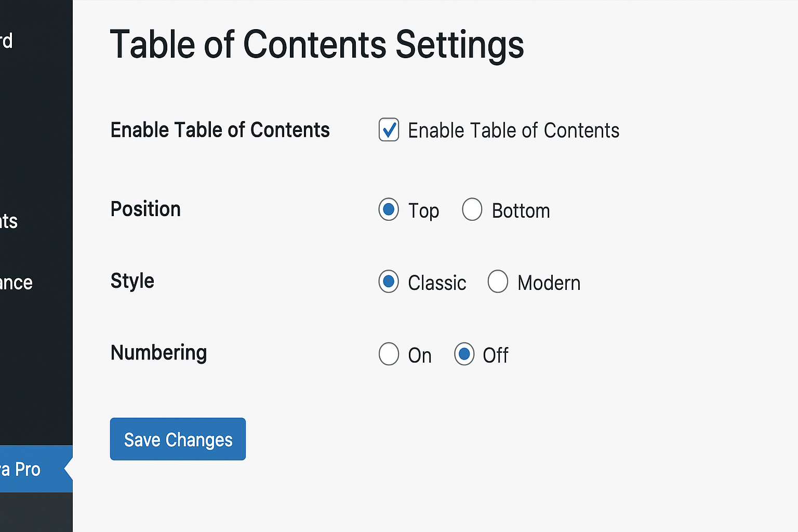Click the checkbox's Enable Table of Contents text label

(x=513, y=130)
